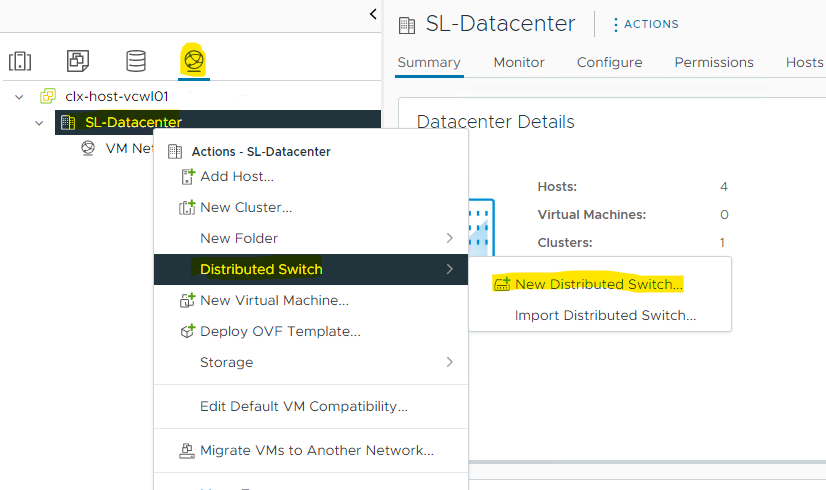Select the highlighted Networking inventory icon
The width and height of the screenshot is (826, 490).
pyautogui.click(x=193, y=61)
